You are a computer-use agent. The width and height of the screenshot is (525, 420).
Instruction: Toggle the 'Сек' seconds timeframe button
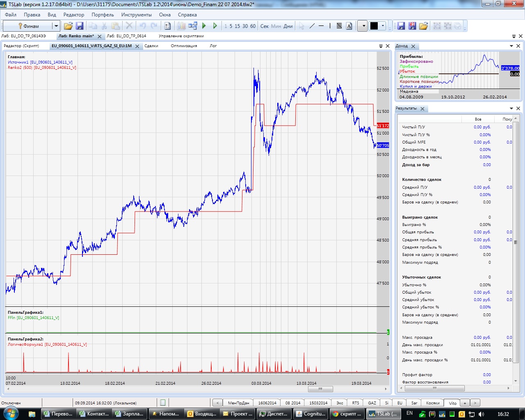click(264, 26)
